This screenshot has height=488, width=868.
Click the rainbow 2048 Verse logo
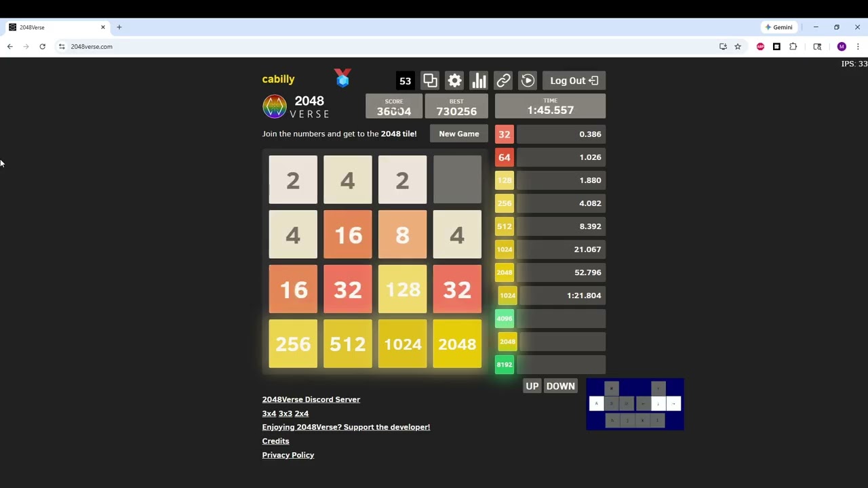(x=275, y=106)
